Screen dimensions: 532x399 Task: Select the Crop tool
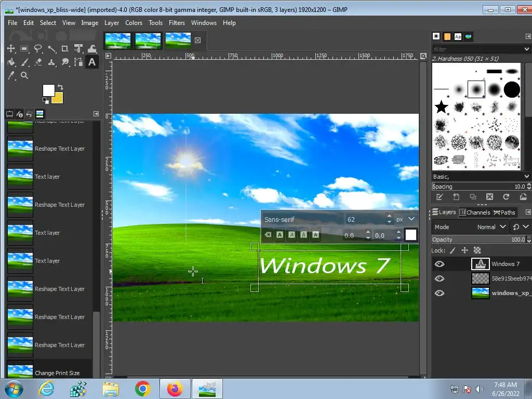[65, 48]
